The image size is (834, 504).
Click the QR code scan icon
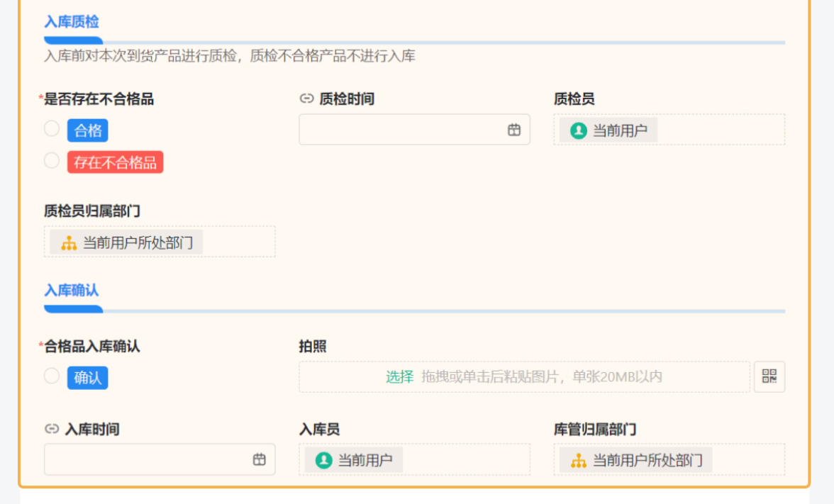coord(769,376)
